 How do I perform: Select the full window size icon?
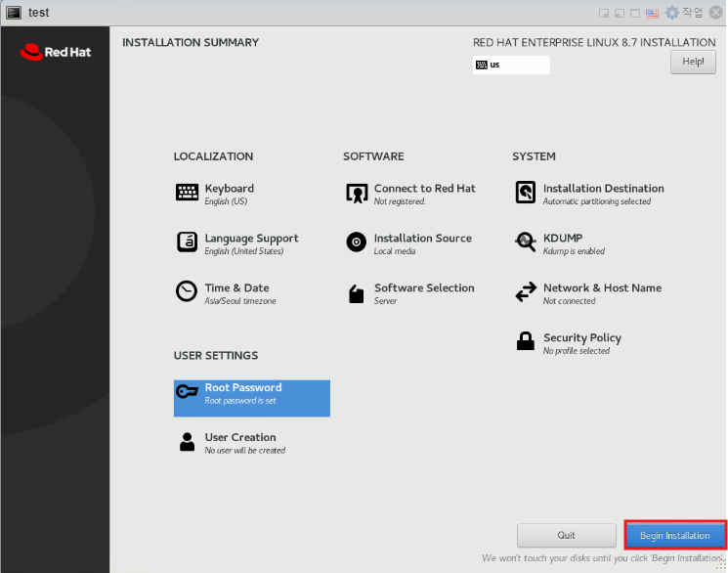click(x=635, y=13)
